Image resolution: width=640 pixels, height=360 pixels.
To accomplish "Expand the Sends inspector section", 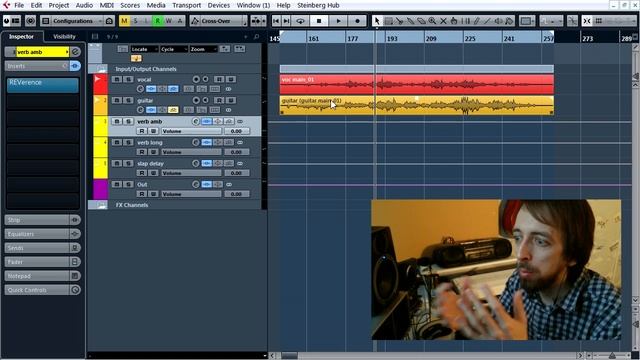I will (37, 248).
